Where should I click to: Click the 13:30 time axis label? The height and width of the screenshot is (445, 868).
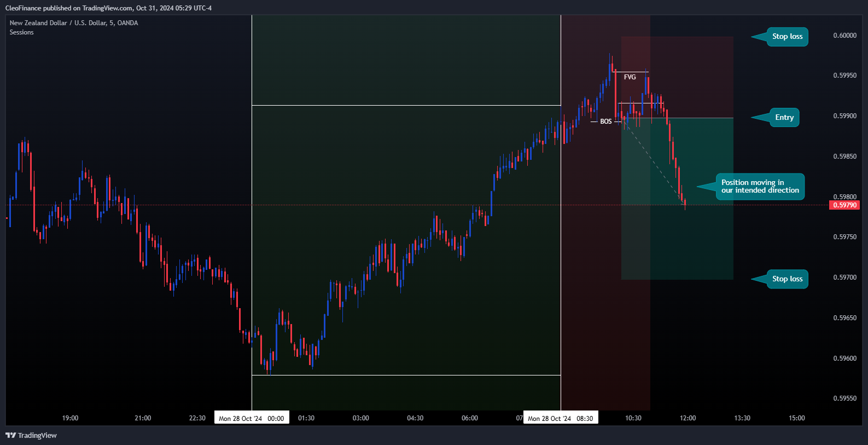tap(742, 418)
